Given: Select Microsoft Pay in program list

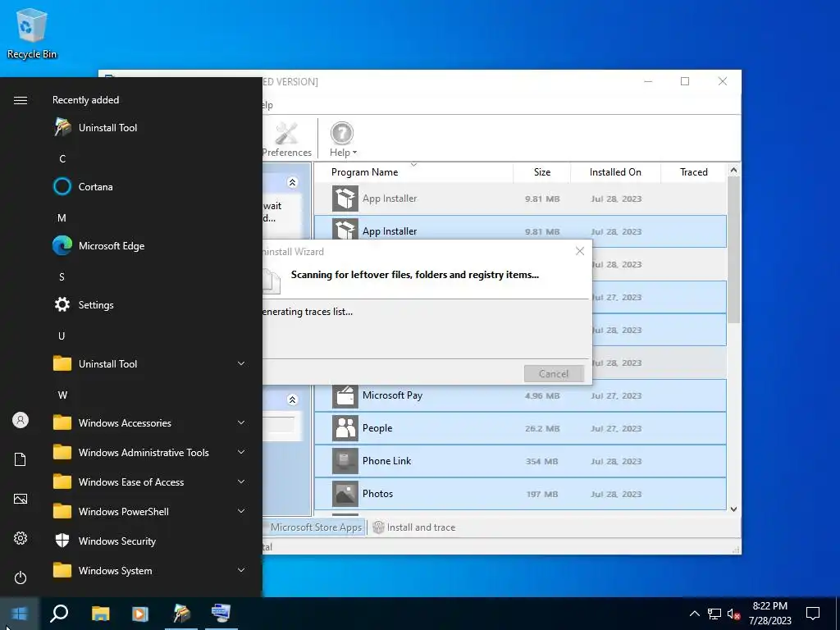Looking at the screenshot, I should [520, 395].
